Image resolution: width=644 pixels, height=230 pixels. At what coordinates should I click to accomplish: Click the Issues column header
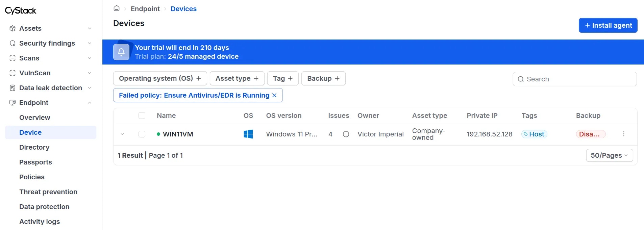pos(339,116)
